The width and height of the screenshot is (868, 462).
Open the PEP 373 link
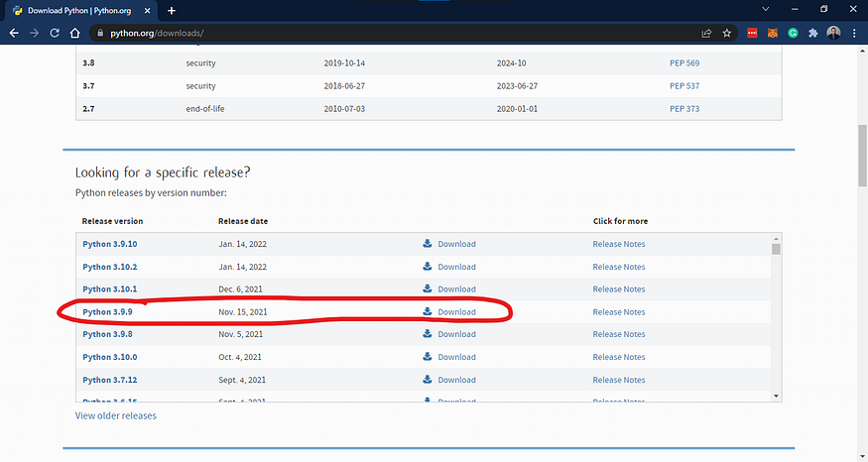pyautogui.click(x=684, y=109)
